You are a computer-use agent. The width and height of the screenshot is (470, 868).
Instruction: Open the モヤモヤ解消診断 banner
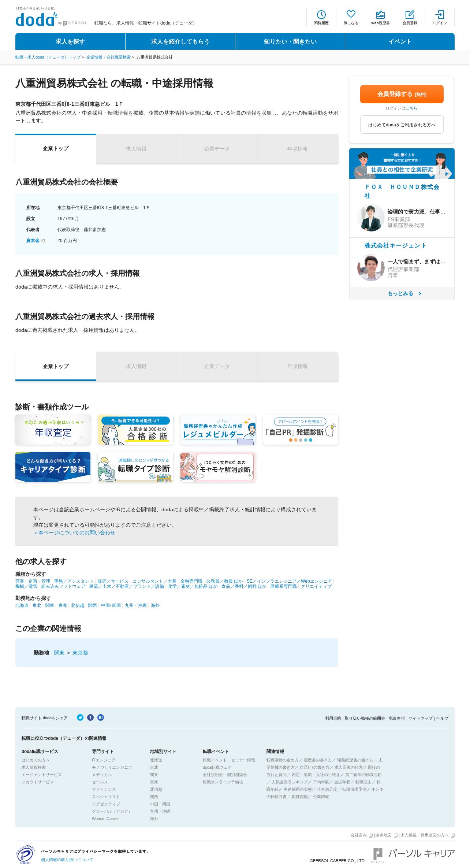tap(218, 467)
